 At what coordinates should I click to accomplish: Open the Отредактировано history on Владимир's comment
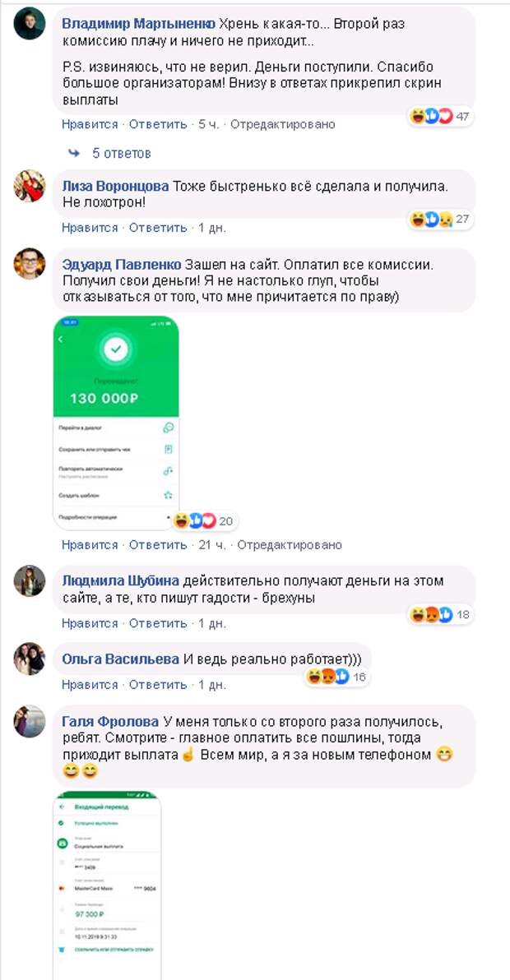pos(282,124)
